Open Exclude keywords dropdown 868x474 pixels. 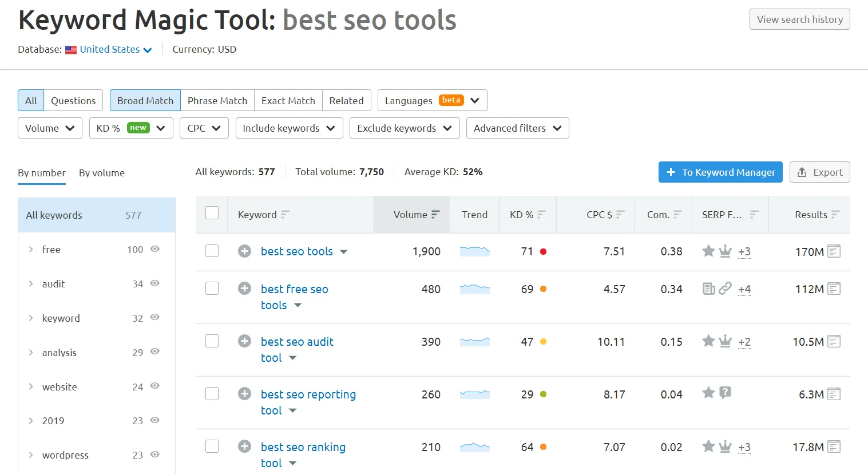tap(405, 128)
